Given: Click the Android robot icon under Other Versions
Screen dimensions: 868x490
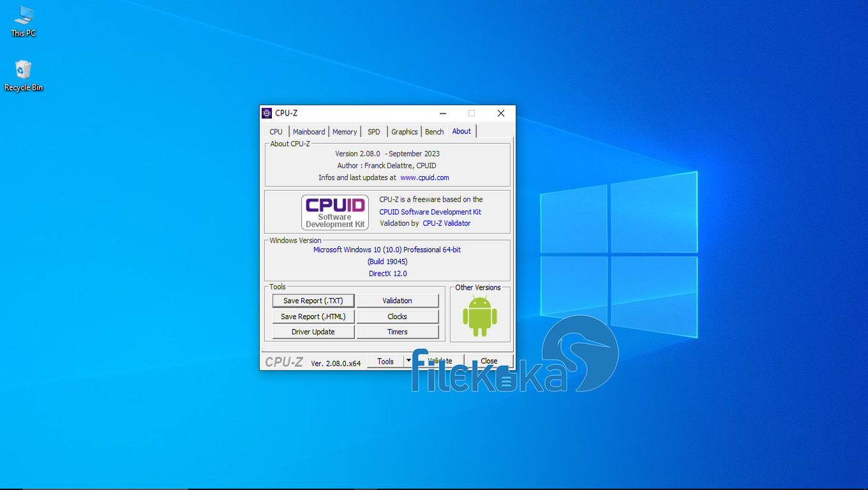Looking at the screenshot, I should click(480, 315).
